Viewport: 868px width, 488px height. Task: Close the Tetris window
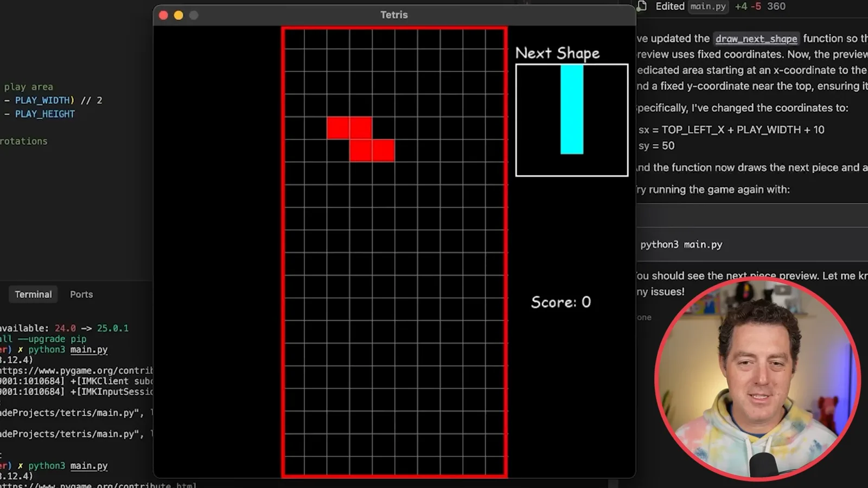point(163,15)
